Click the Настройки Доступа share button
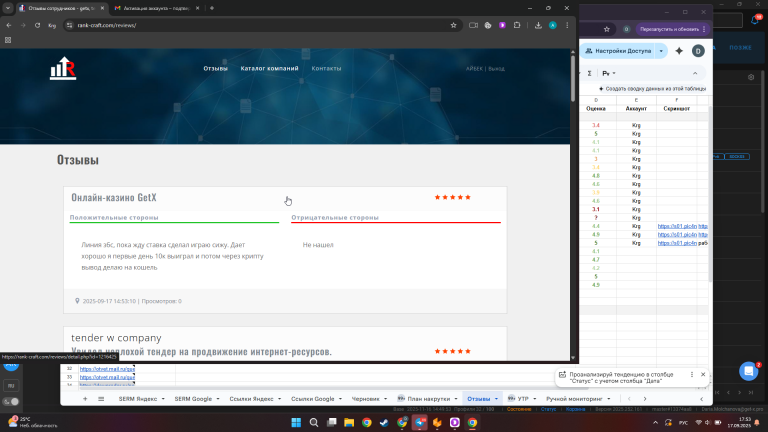 click(620, 51)
